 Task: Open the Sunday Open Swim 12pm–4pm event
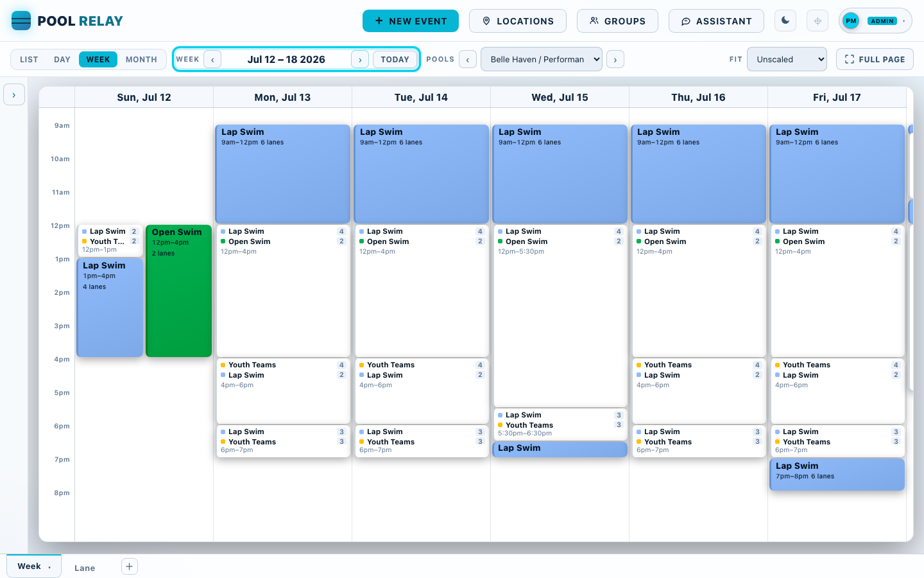point(179,291)
